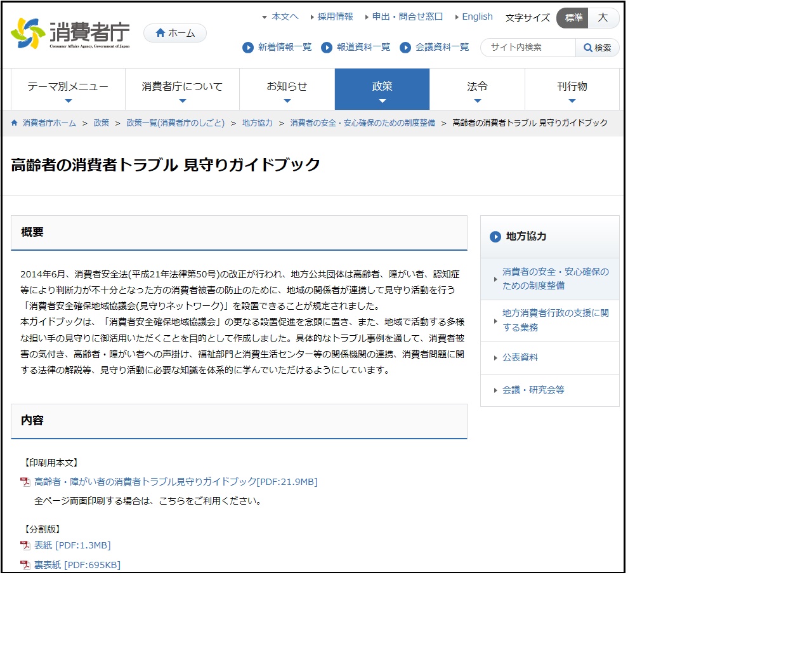Open 裏表紙 [PDF:695KB] link
Viewport: 812px width, 650px height.
coord(77,565)
